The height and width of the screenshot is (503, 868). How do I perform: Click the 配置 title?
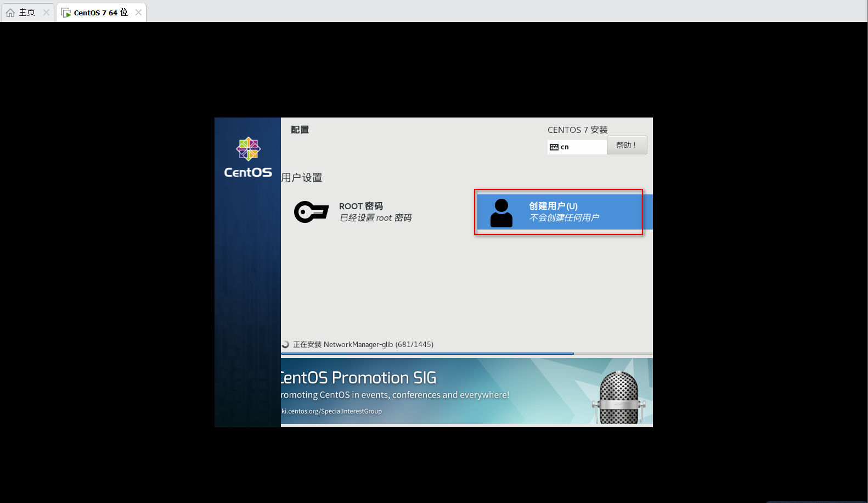[300, 130]
